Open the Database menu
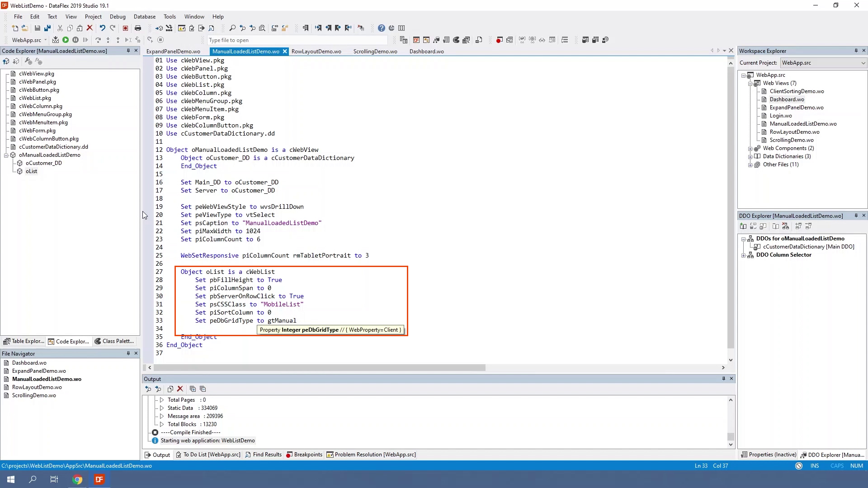Screen dimensions: 868x488 (x=144, y=17)
